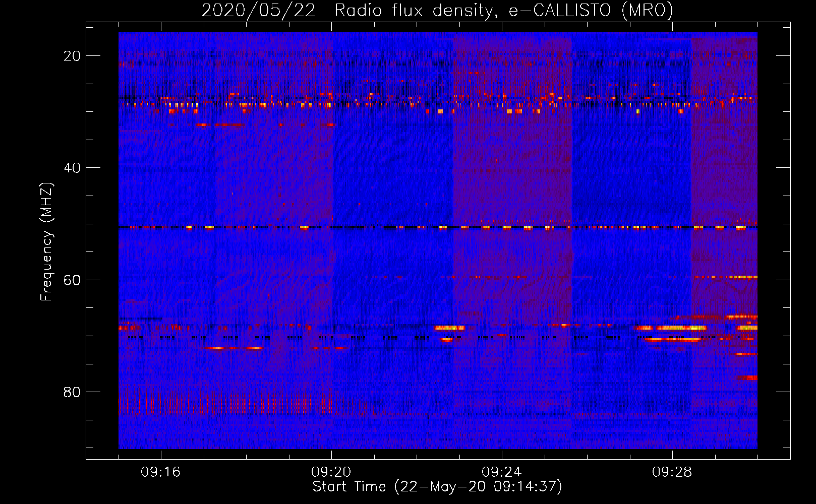Click the '09:28' time tick label

coord(672,472)
